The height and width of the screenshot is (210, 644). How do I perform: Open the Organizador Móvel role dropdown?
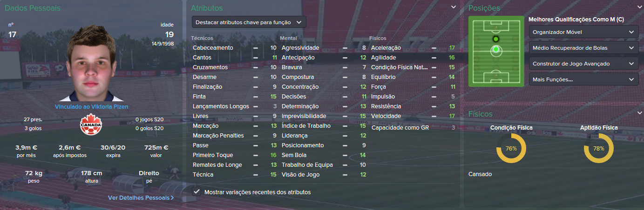(583, 32)
